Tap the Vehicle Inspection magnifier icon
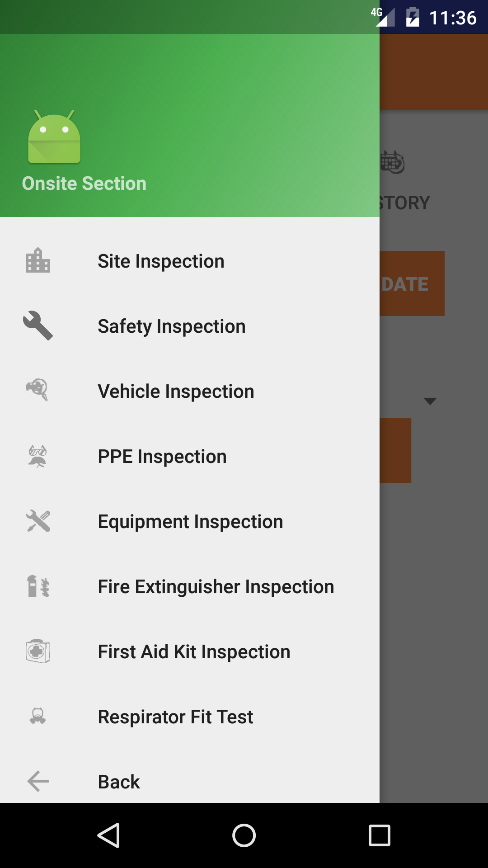The height and width of the screenshot is (868, 488). 38,390
